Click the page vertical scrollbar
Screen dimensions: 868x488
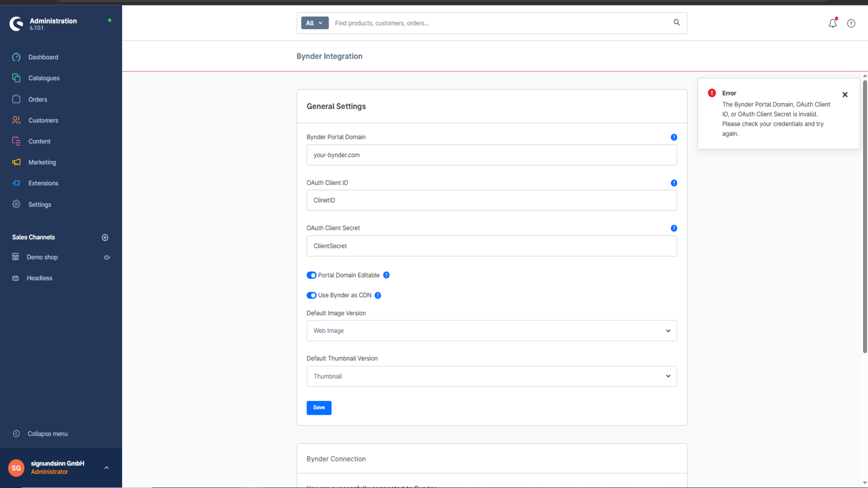point(864,216)
